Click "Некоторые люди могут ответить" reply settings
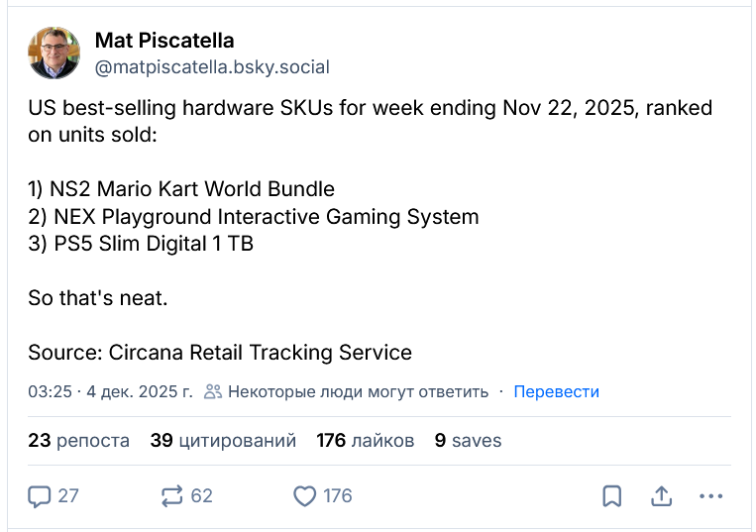756x532 pixels. 358,391
